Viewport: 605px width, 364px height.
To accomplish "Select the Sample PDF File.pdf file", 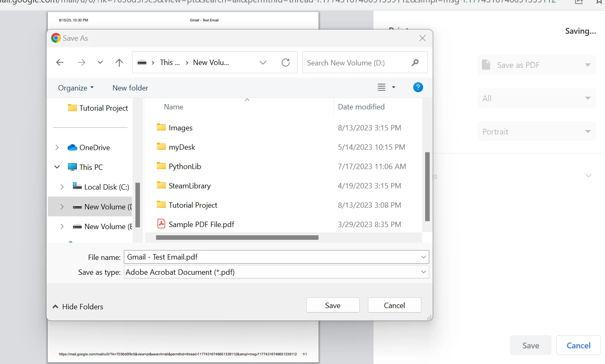I will pyautogui.click(x=196, y=224).
